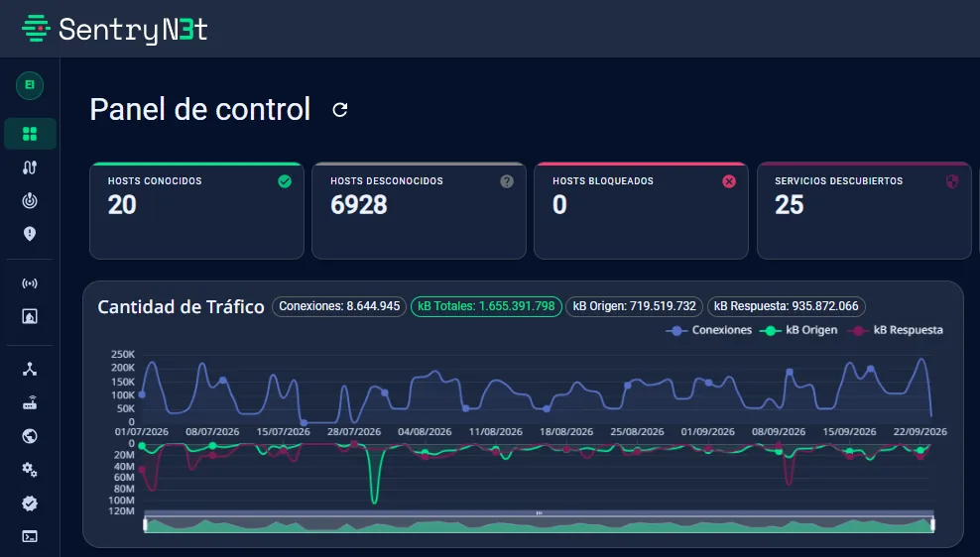Select the kB Origen: 719.519.732 chip

click(x=635, y=306)
